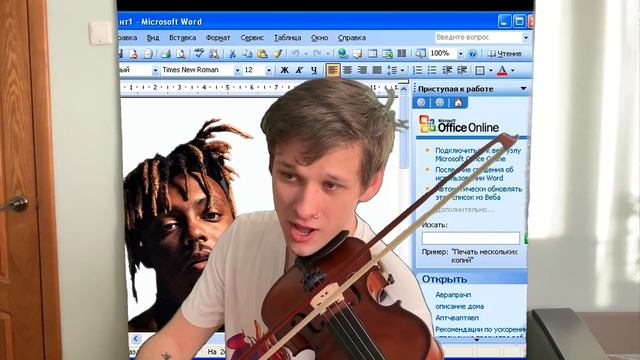640x360 pixels.
Task: Open the recent file Аврапрачп
Action: click(453, 294)
